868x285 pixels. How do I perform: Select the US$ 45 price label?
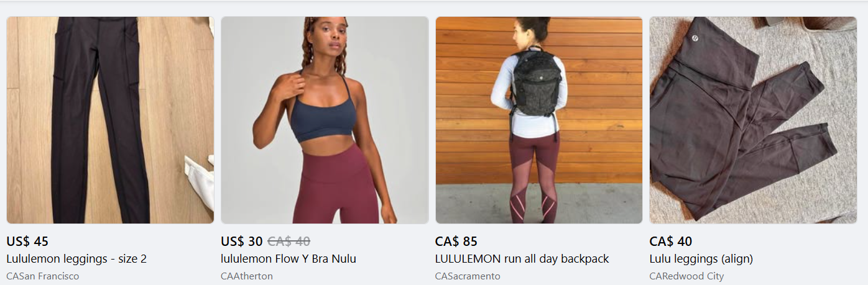click(27, 242)
